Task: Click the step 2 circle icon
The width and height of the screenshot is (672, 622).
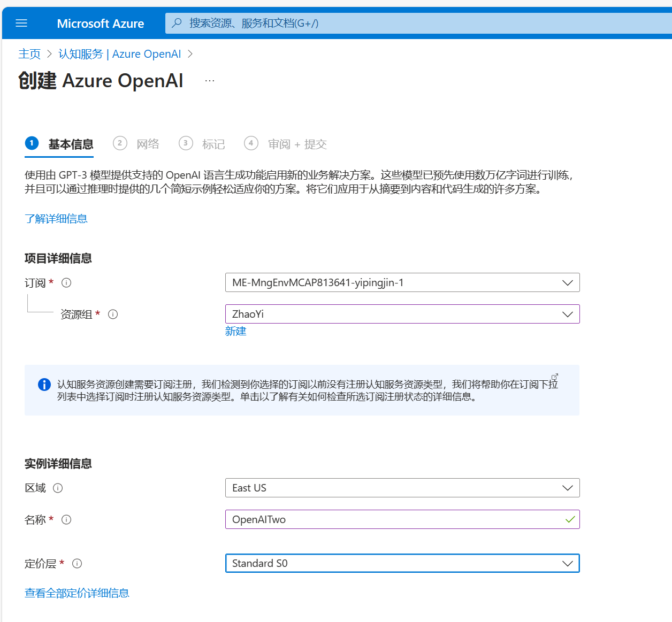Action: [x=120, y=143]
